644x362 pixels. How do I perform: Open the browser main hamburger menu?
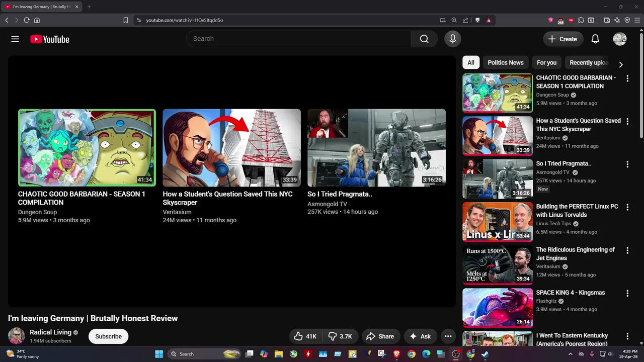click(637, 20)
